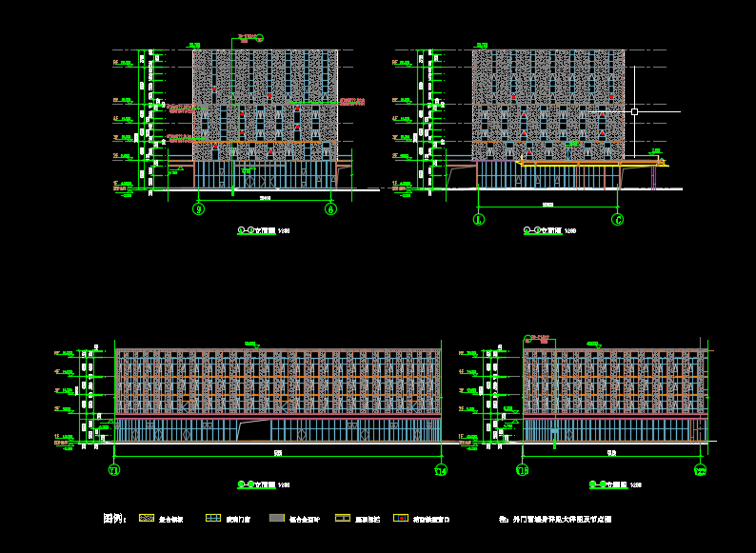Click the legend swatch with the red dot

coord(401,518)
